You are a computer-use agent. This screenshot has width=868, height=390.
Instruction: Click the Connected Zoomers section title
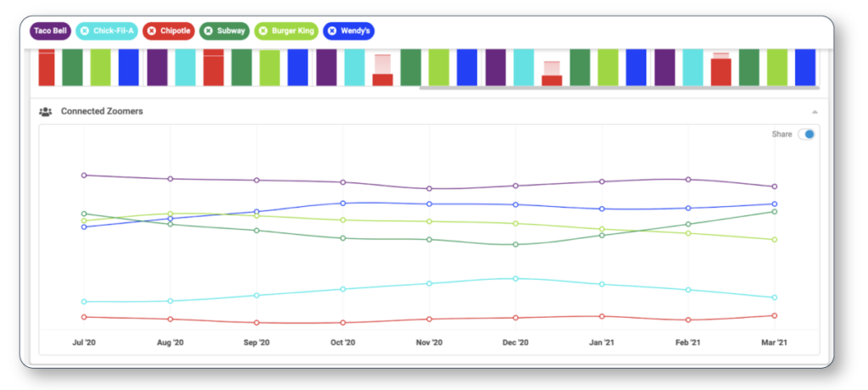pyautogui.click(x=102, y=111)
